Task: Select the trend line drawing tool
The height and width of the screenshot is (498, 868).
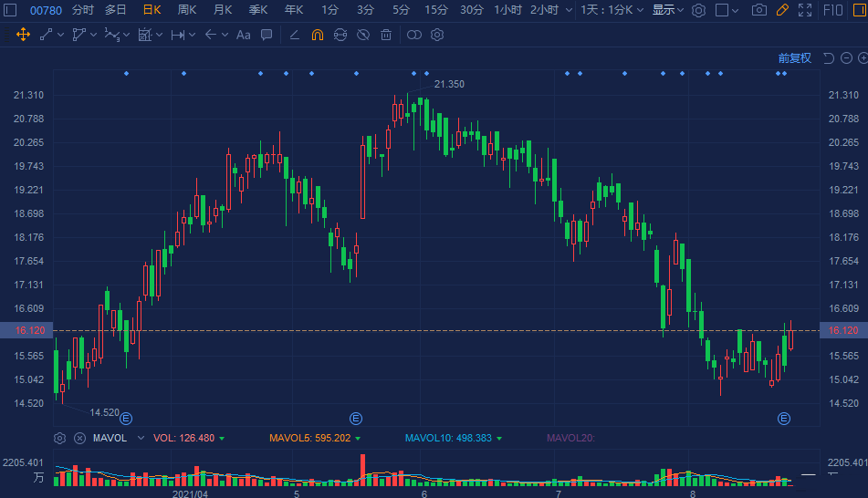Action: [x=47, y=35]
